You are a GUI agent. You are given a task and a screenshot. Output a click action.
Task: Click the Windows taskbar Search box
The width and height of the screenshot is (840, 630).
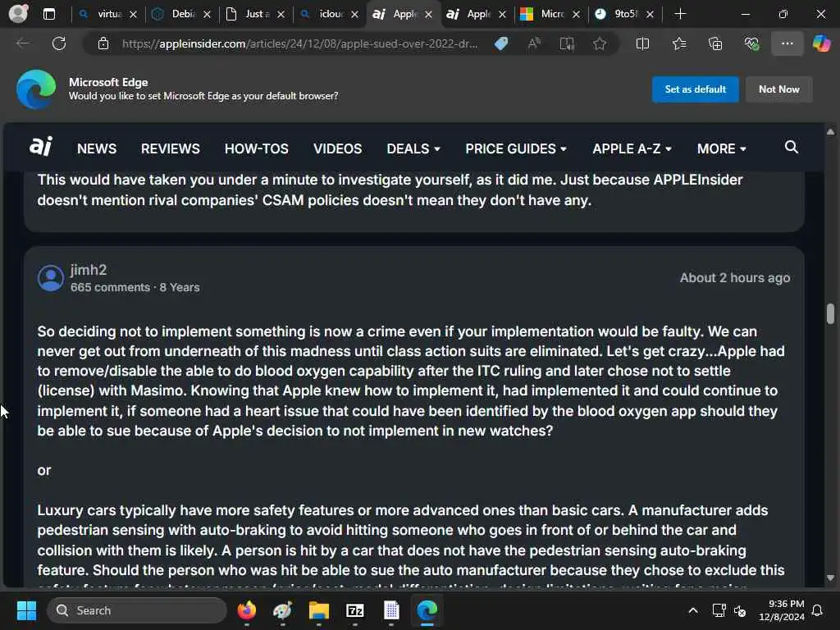pos(137,610)
